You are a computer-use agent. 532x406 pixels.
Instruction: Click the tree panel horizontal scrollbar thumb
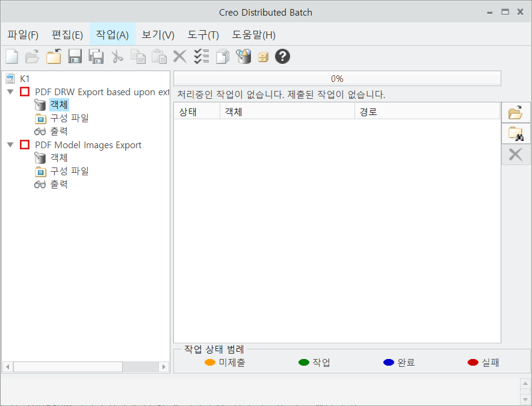point(68,367)
